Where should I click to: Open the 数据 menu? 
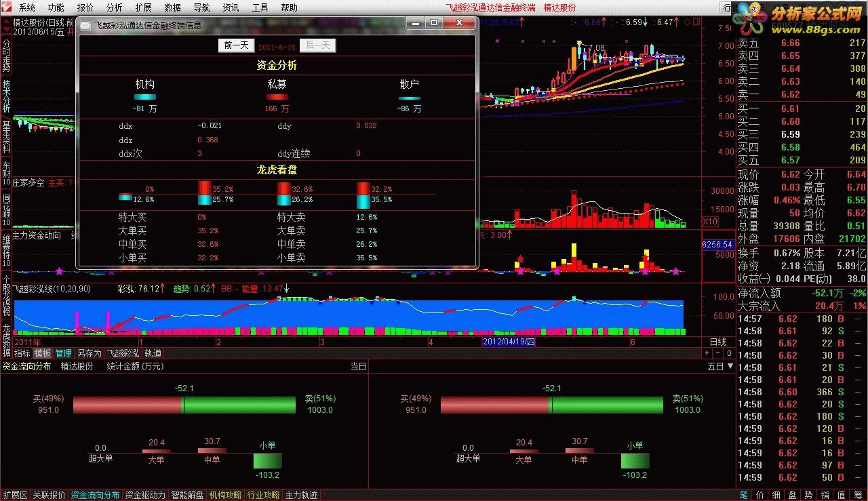pyautogui.click(x=173, y=7)
